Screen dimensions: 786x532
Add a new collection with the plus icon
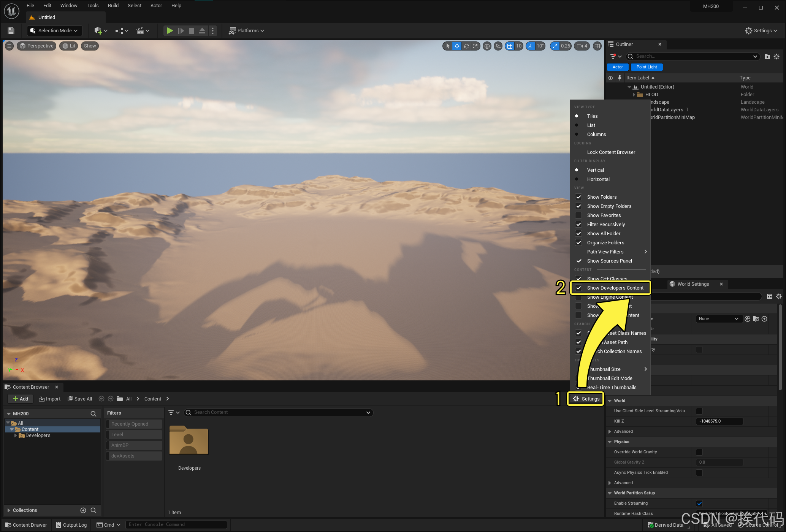pyautogui.click(x=83, y=510)
